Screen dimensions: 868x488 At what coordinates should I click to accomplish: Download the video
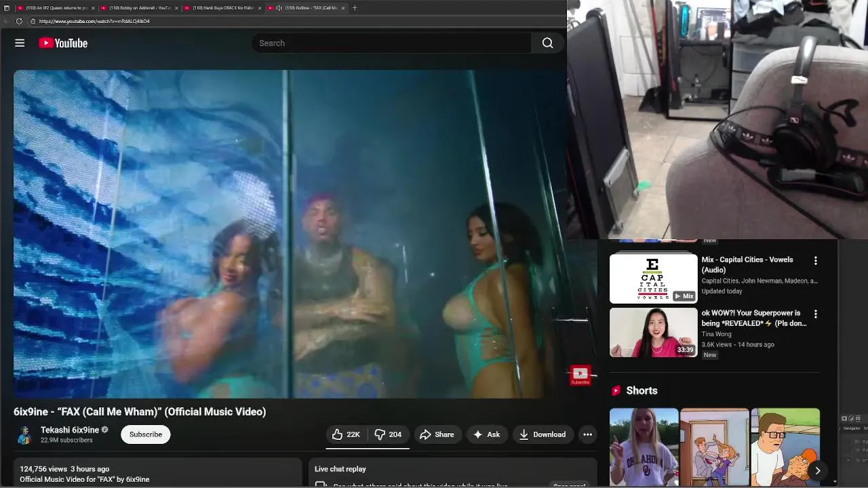tap(542, 434)
